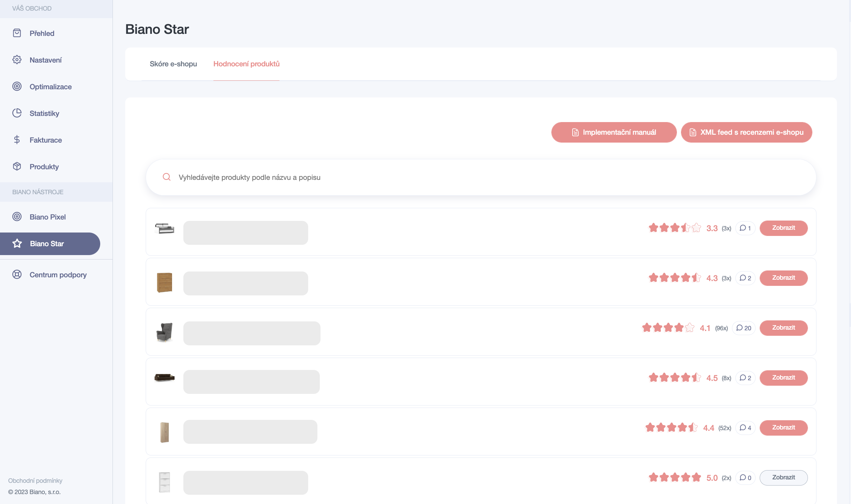The image size is (851, 504).
Task: Click the Statistiky pie chart icon
Action: (17, 113)
